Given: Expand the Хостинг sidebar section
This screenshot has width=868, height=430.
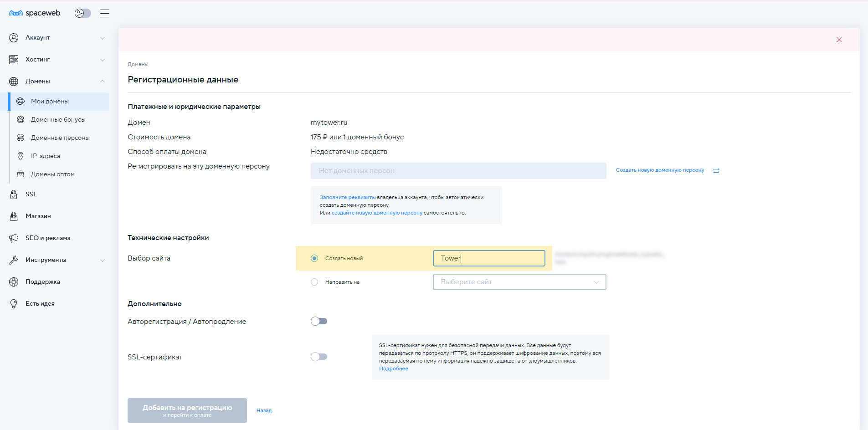Looking at the screenshot, I should point(57,60).
